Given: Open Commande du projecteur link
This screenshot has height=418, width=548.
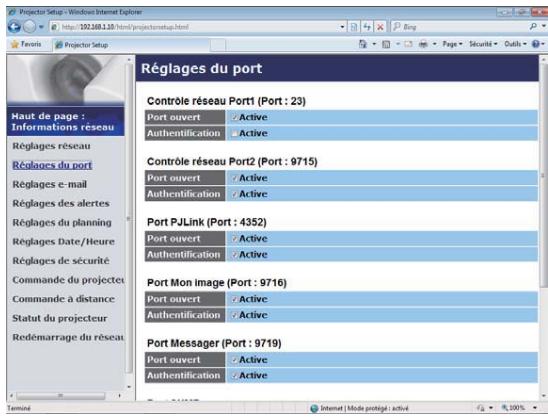Looking at the screenshot, I should click(x=68, y=280).
